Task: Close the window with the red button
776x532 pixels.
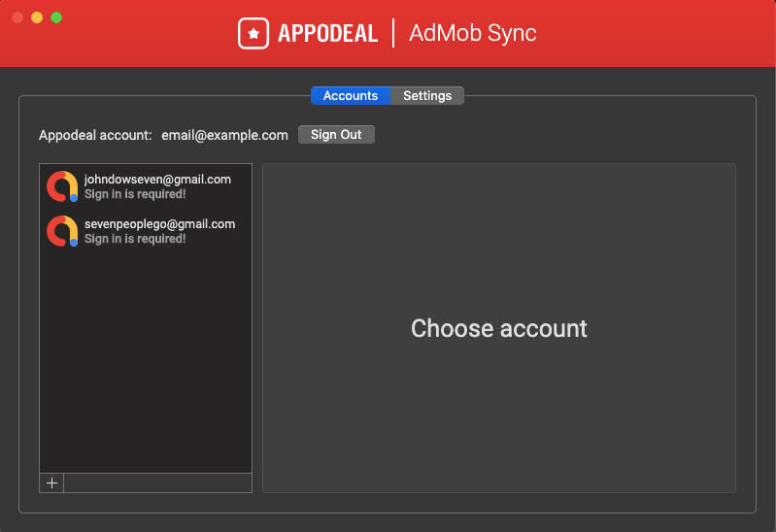Action: (17, 17)
